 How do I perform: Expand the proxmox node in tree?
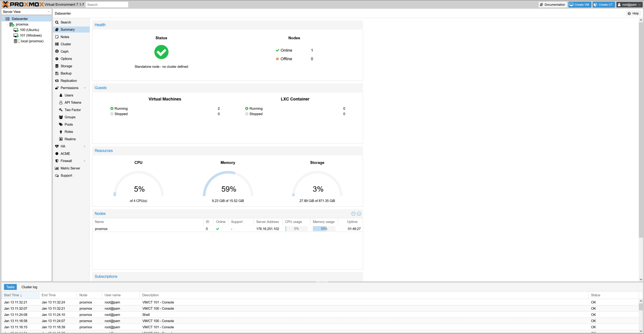[8, 24]
